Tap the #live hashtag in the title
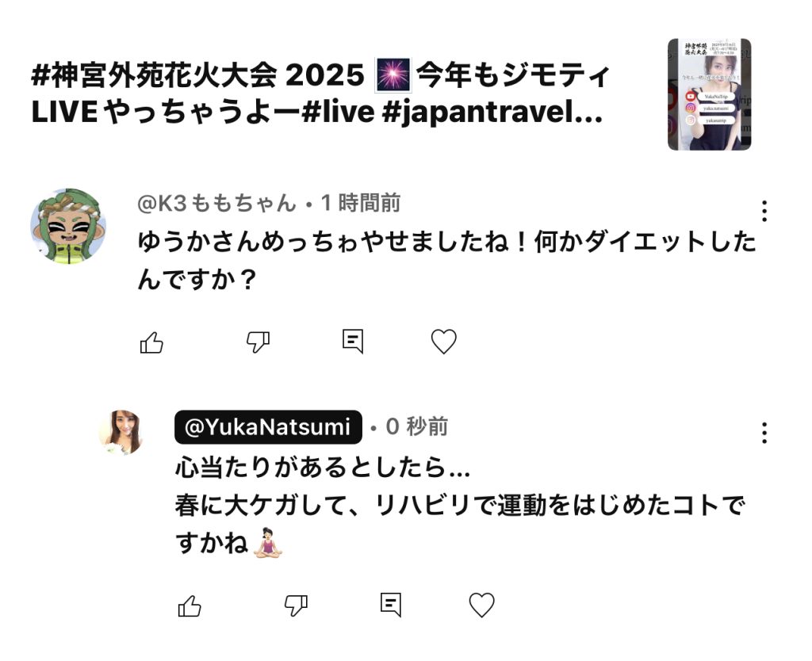The image size is (812, 661). [x=338, y=113]
